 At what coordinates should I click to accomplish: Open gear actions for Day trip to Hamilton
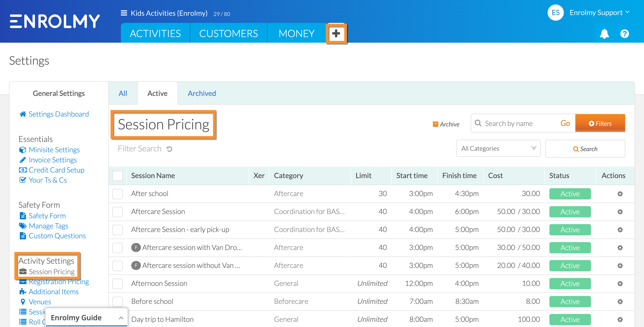[x=620, y=320]
